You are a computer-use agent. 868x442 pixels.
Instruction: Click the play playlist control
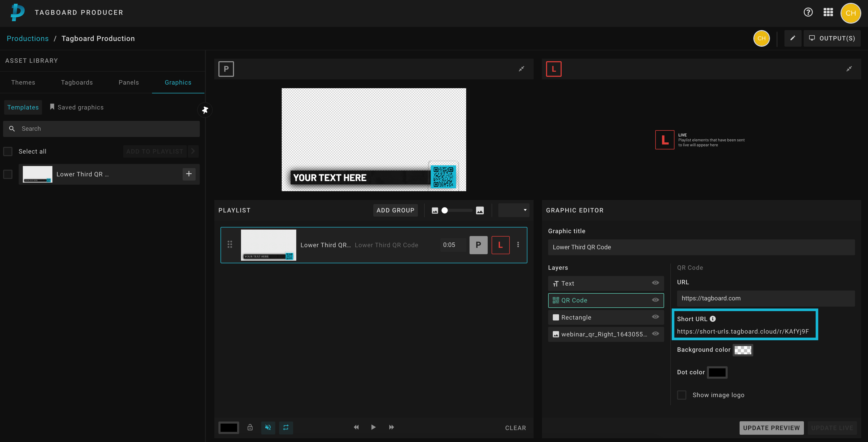click(373, 427)
